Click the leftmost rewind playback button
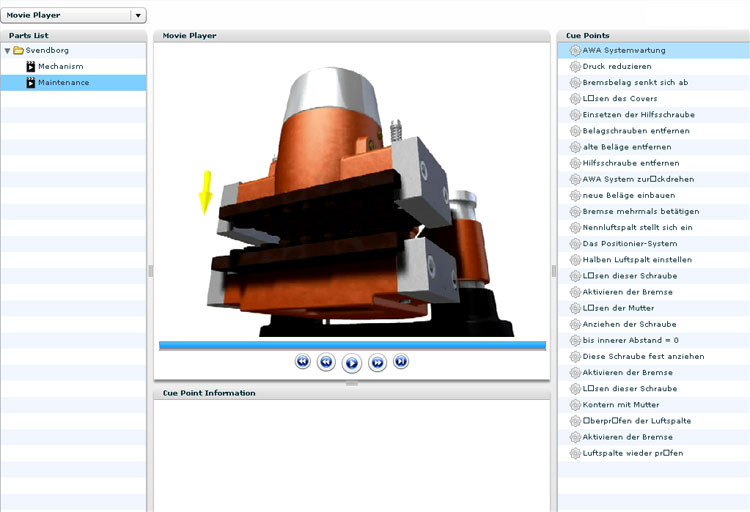The image size is (750, 512). point(303,361)
